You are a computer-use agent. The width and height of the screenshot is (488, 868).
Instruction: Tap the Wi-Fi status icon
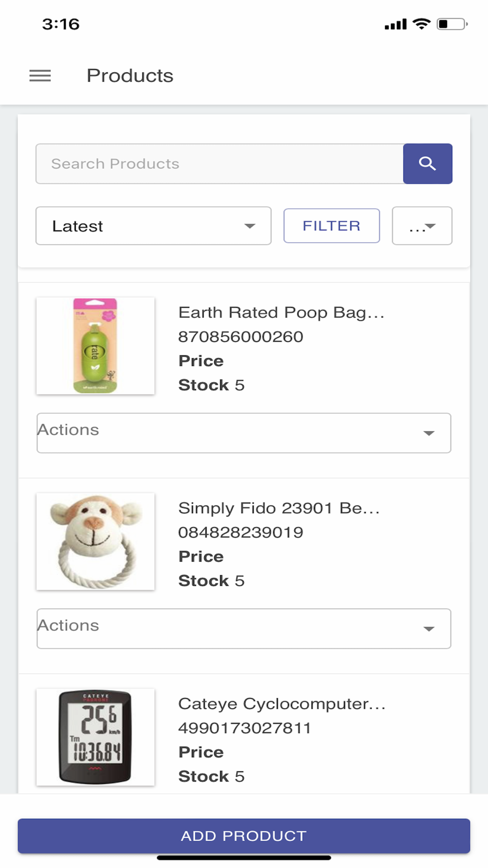tap(421, 24)
